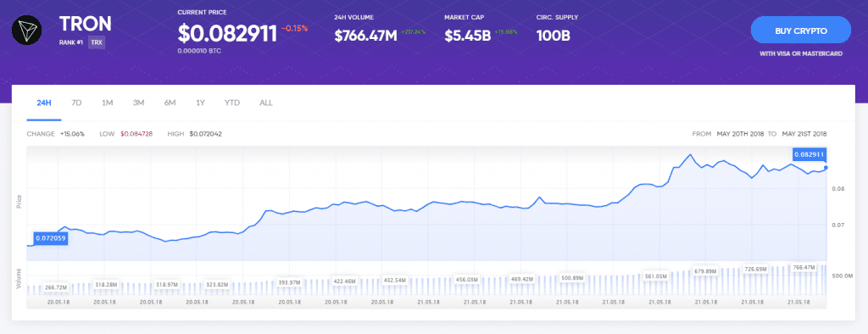Click the Rank #1 label
Image resolution: width=868 pixels, height=334 pixels.
(71, 42)
